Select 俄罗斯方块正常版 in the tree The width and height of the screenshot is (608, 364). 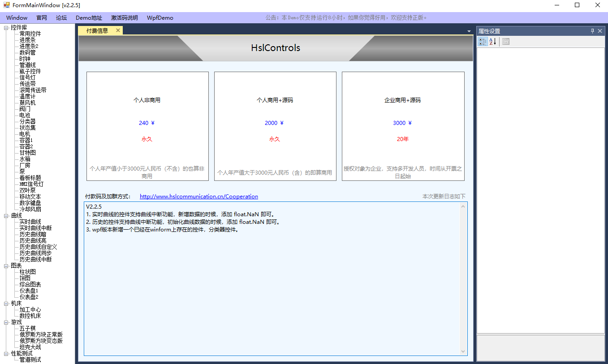(41, 334)
